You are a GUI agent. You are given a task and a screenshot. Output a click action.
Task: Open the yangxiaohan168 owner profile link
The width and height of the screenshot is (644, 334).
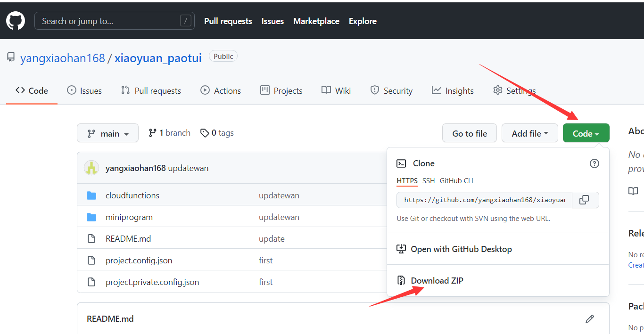(x=63, y=58)
